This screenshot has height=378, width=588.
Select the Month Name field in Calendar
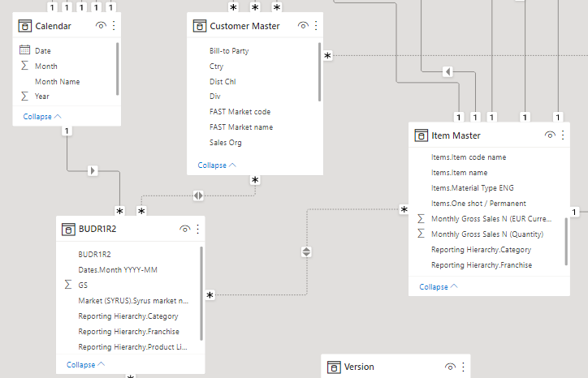58,81
